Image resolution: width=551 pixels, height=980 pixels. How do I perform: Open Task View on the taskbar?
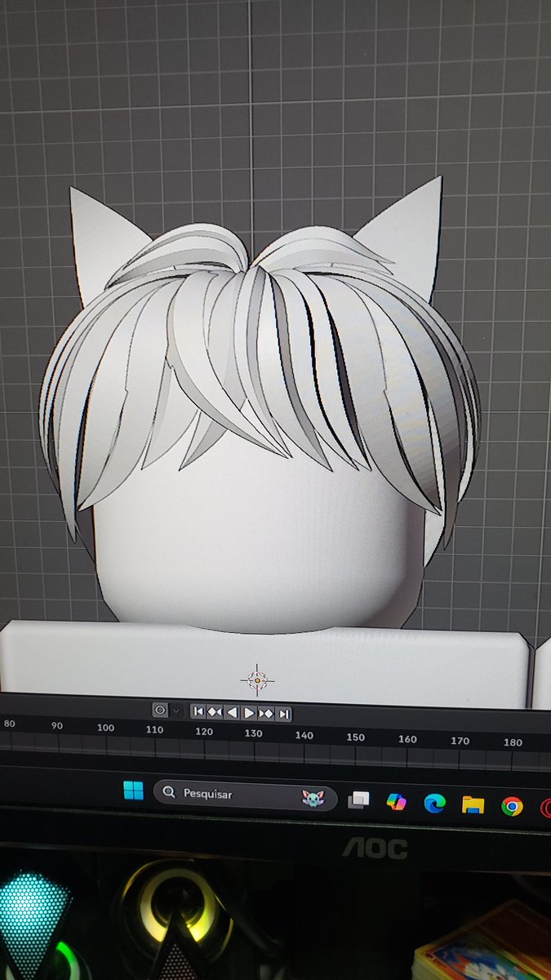point(358,801)
